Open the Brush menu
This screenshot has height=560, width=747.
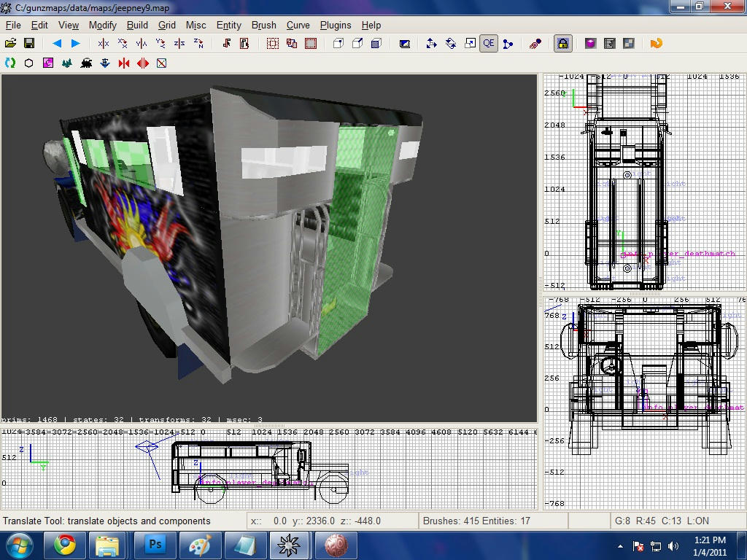[263, 25]
